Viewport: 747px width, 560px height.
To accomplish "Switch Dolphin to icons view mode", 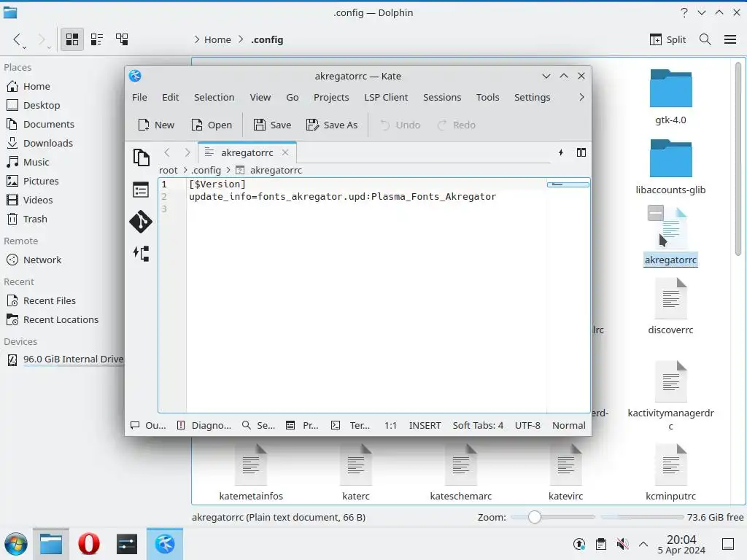I will point(72,39).
